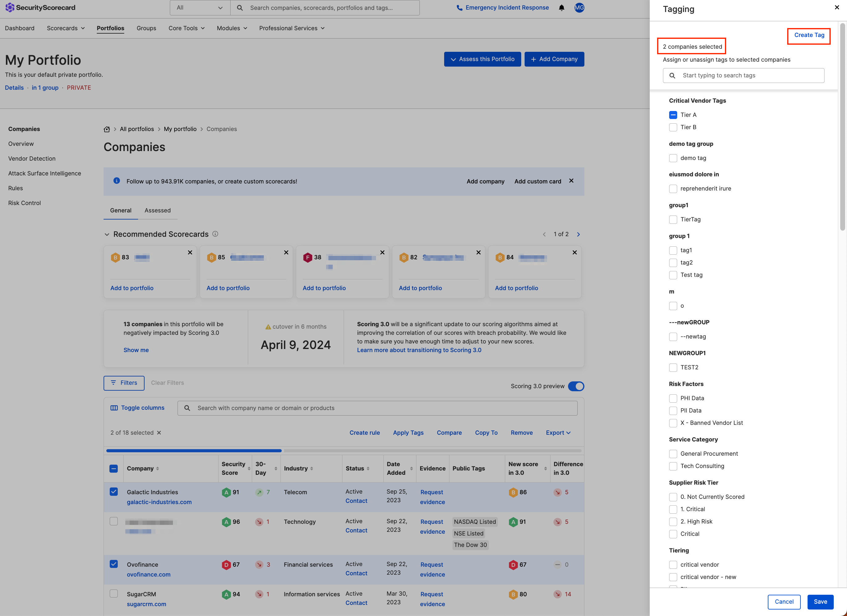This screenshot has height=616, width=847.
Task: Click the SecurityScorecard logo
Action: click(x=40, y=7)
